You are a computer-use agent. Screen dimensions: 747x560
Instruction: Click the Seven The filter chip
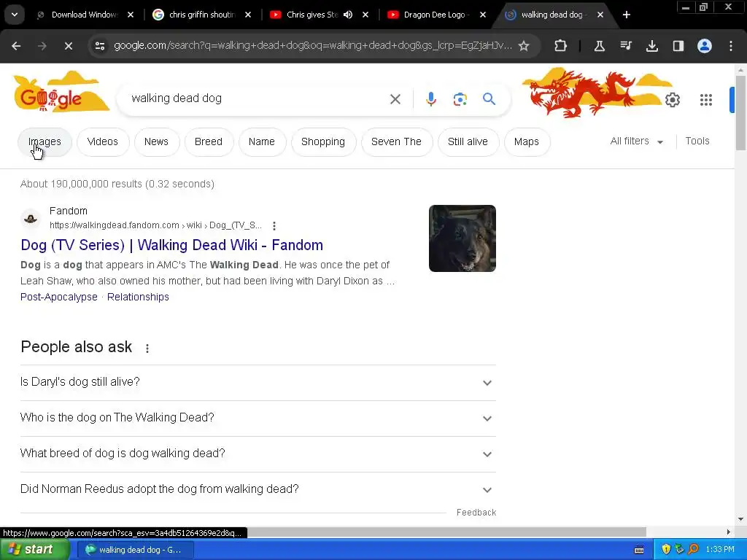coord(396,142)
